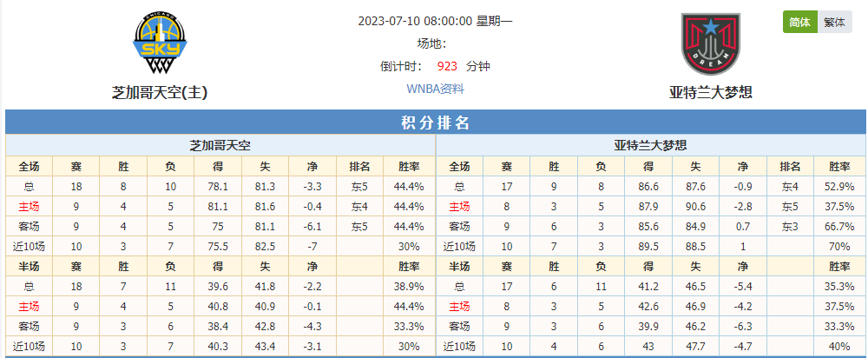Click Chicago half-time away allowed 42.8
The height and width of the screenshot is (358, 868).
point(265,326)
